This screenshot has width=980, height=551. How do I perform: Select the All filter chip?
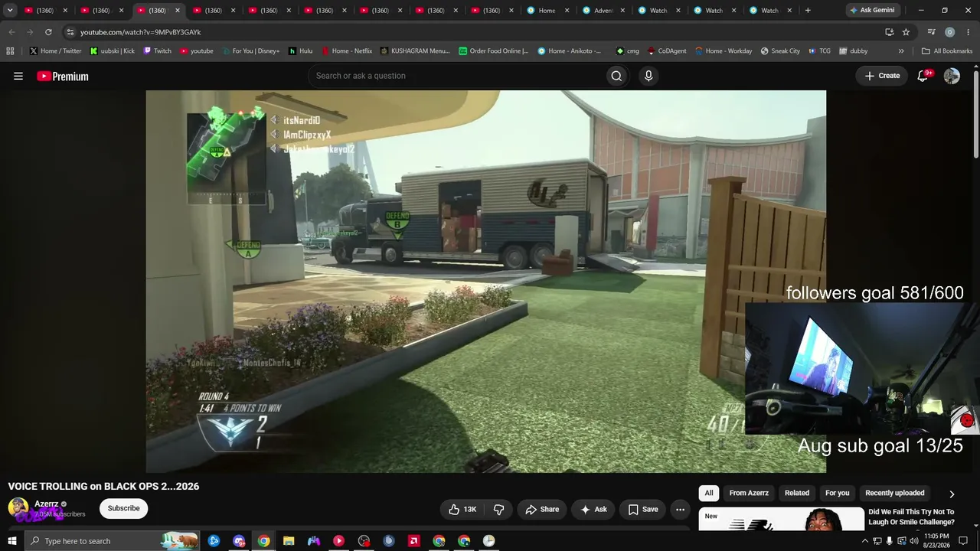click(709, 493)
